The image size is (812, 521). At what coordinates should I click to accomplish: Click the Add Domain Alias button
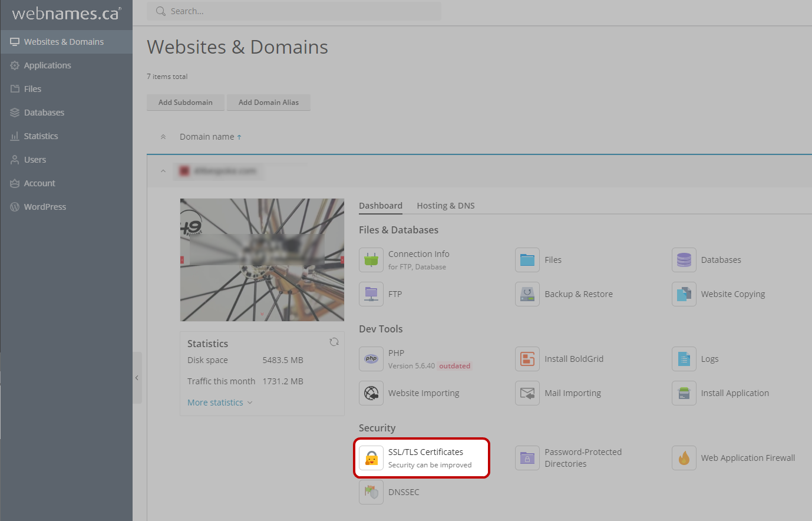tap(269, 103)
